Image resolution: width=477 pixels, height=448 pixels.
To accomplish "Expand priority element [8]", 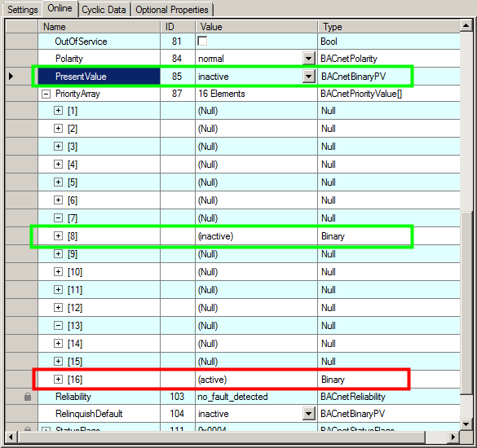I will point(58,236).
